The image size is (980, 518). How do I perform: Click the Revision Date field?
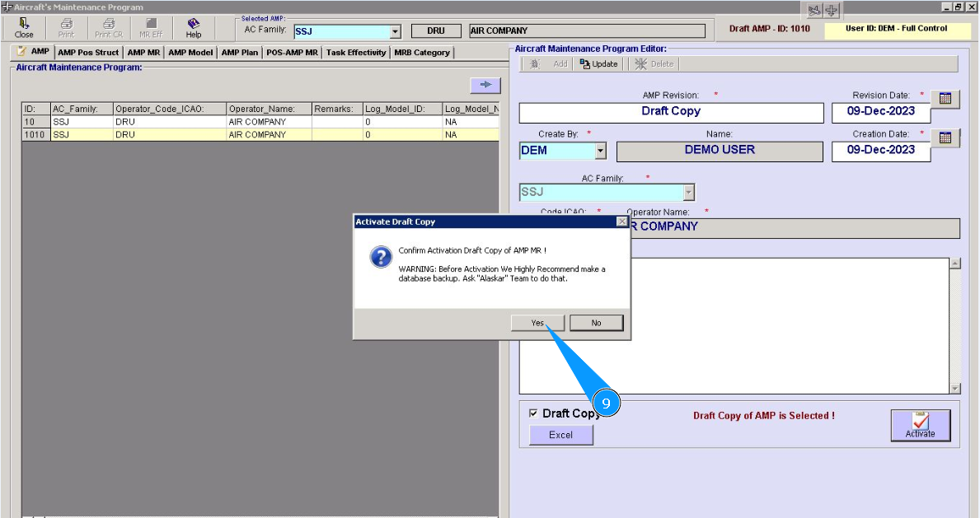880,113
